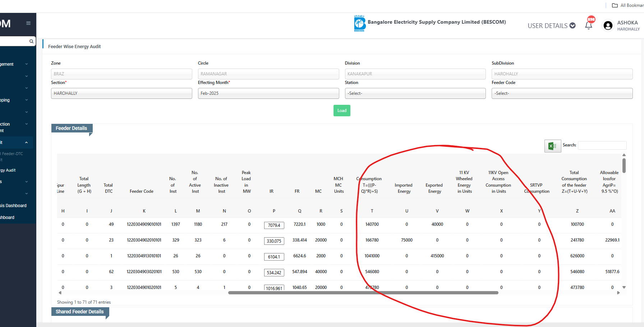Click the horizontal scrollbar right arrow
The height and width of the screenshot is (327, 644).
point(618,293)
